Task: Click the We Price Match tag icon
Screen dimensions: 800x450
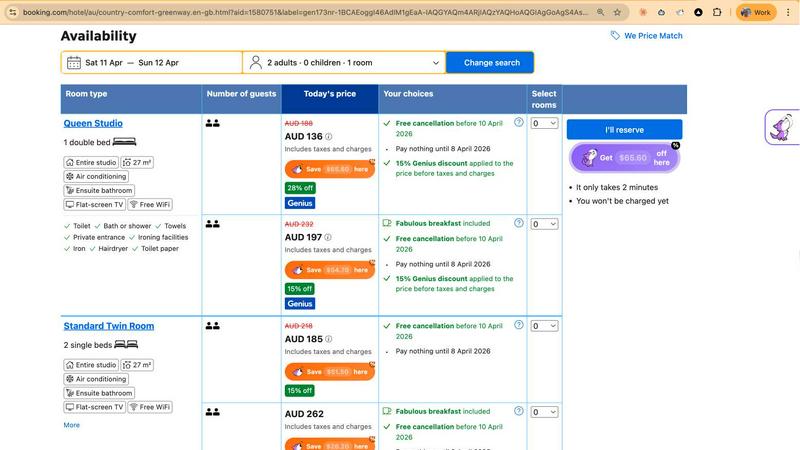Action: click(x=615, y=36)
